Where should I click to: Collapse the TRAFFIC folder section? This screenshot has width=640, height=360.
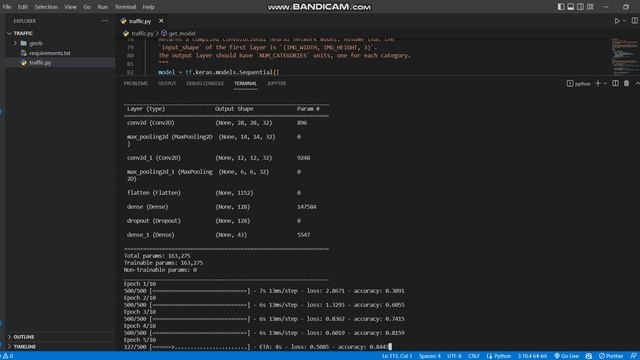point(23,33)
